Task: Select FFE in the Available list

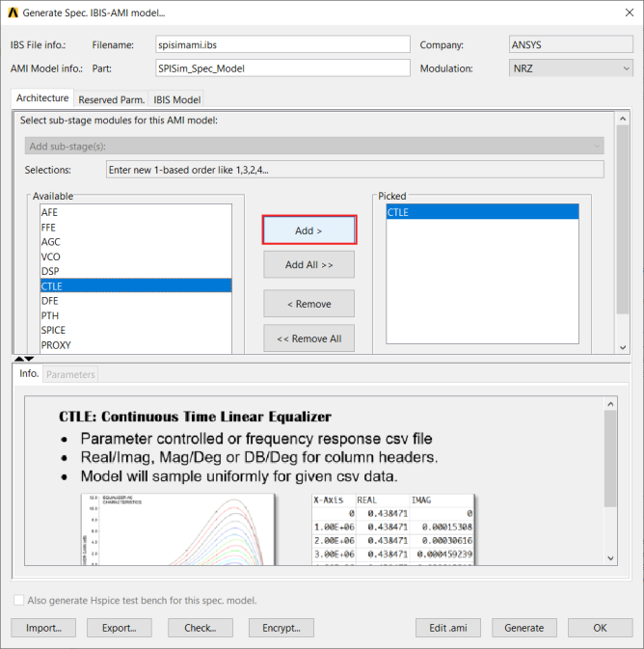Action: coord(136,228)
